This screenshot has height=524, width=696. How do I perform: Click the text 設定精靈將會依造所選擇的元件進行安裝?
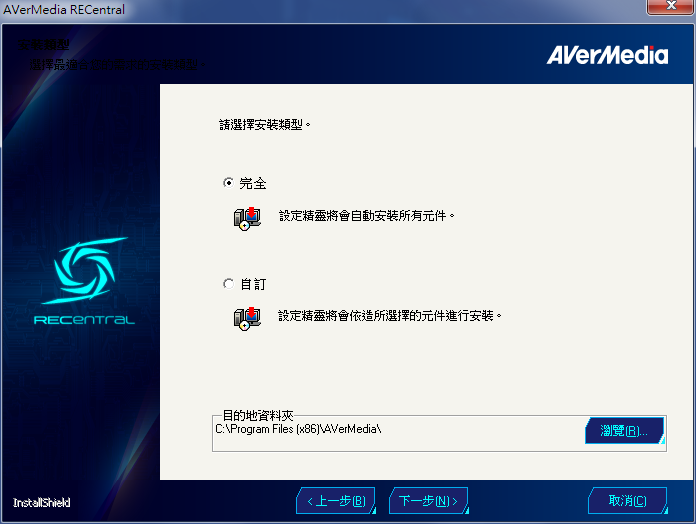[390, 316]
